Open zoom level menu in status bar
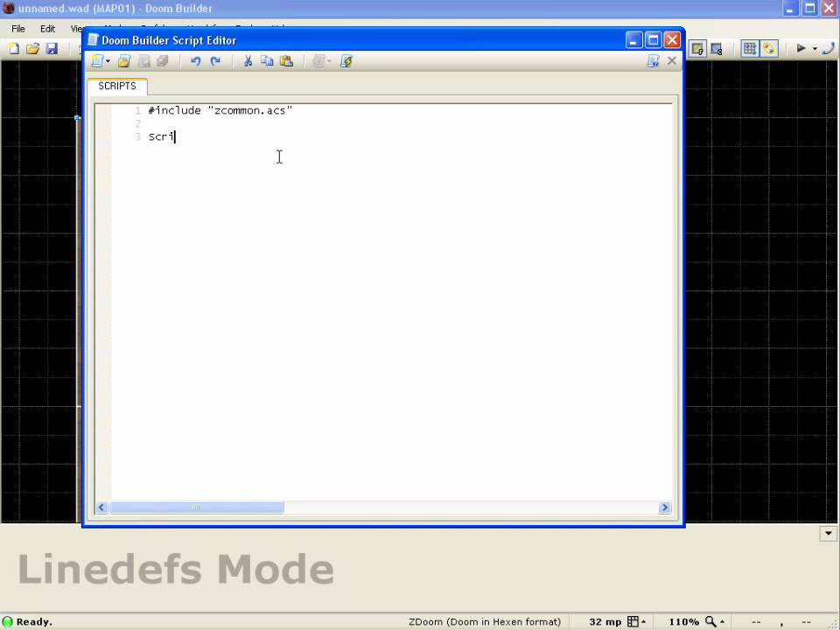This screenshot has height=630, width=840. tap(715, 622)
